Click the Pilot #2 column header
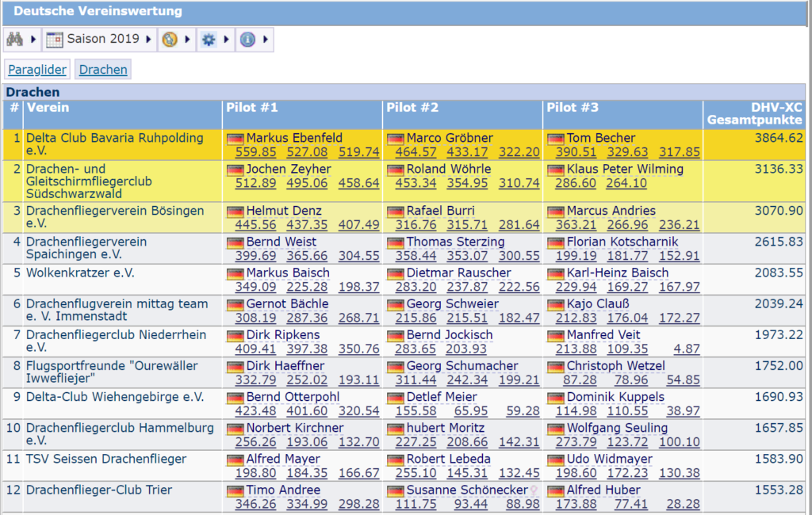 click(x=412, y=108)
